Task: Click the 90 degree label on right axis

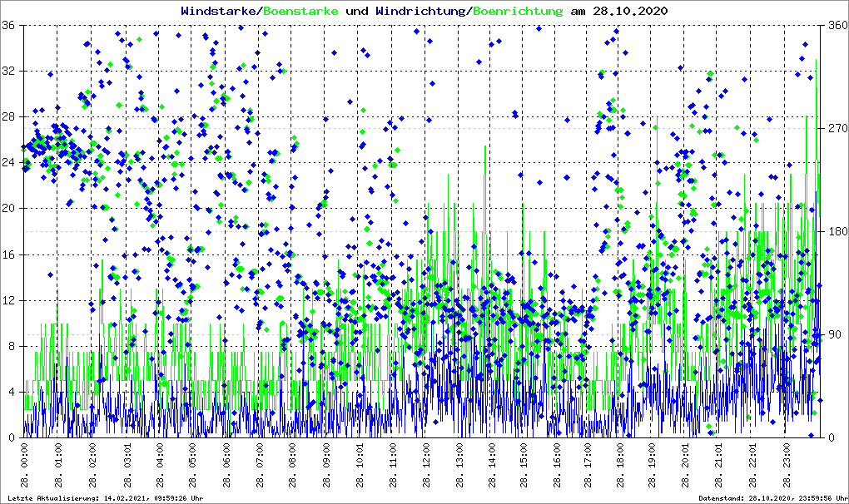Action: pyautogui.click(x=833, y=334)
